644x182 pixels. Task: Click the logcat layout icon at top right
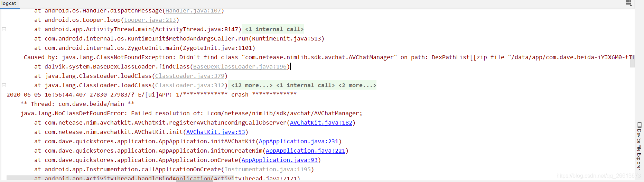point(629,3)
